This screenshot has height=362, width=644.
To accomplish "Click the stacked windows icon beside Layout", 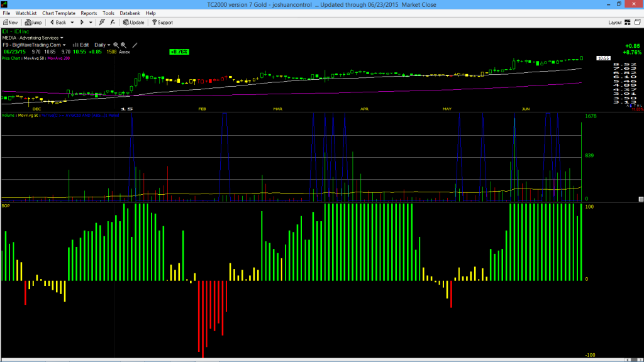I will (x=638, y=23).
